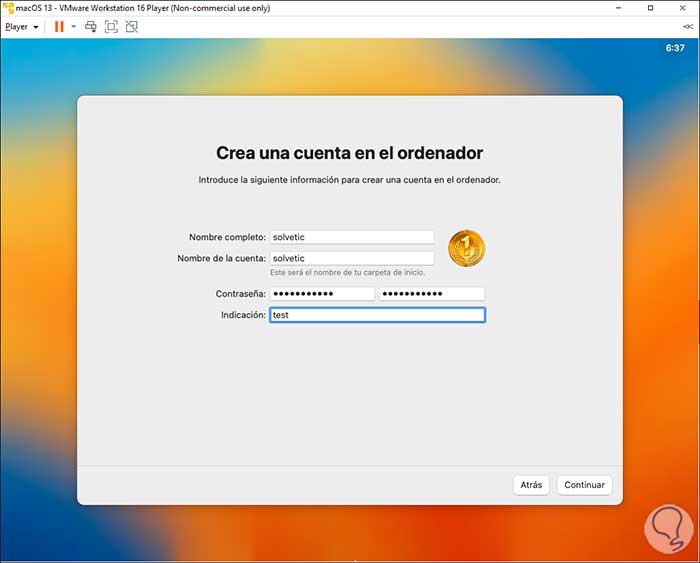Maximize the VMware Player window
Screen dimensions: 700x563
650,8
